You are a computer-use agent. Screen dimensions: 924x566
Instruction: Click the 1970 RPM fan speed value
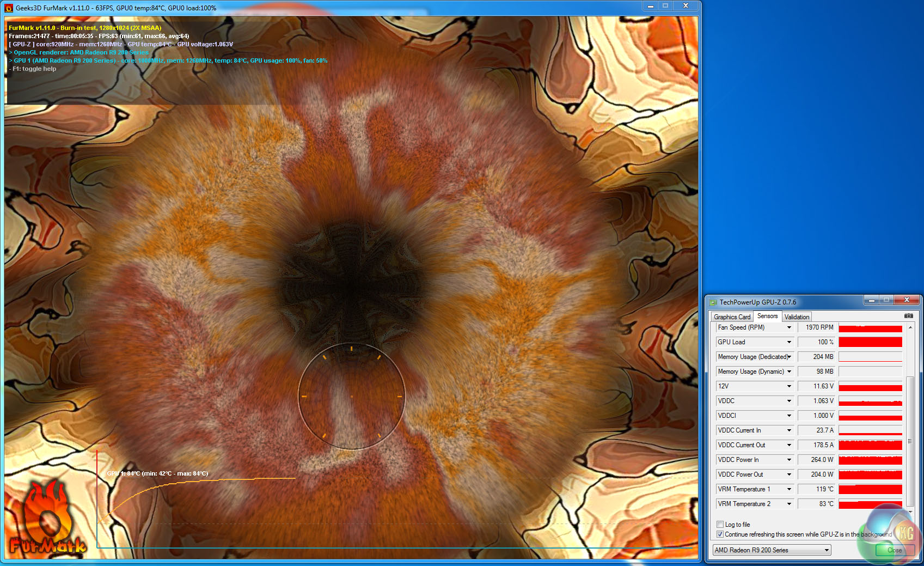click(816, 327)
